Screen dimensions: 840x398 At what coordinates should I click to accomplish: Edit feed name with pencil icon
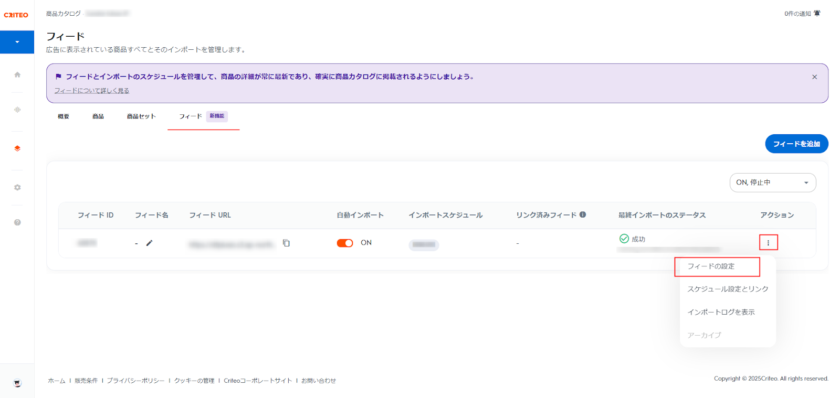[149, 243]
